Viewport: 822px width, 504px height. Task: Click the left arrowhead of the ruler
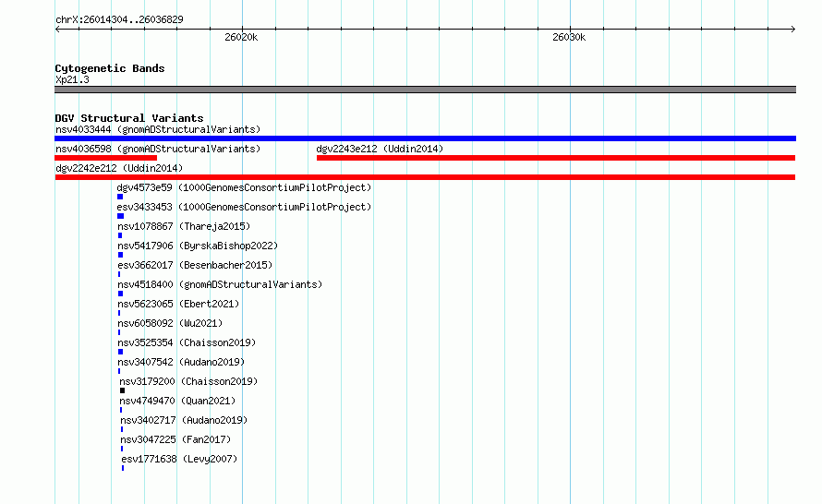57,30
